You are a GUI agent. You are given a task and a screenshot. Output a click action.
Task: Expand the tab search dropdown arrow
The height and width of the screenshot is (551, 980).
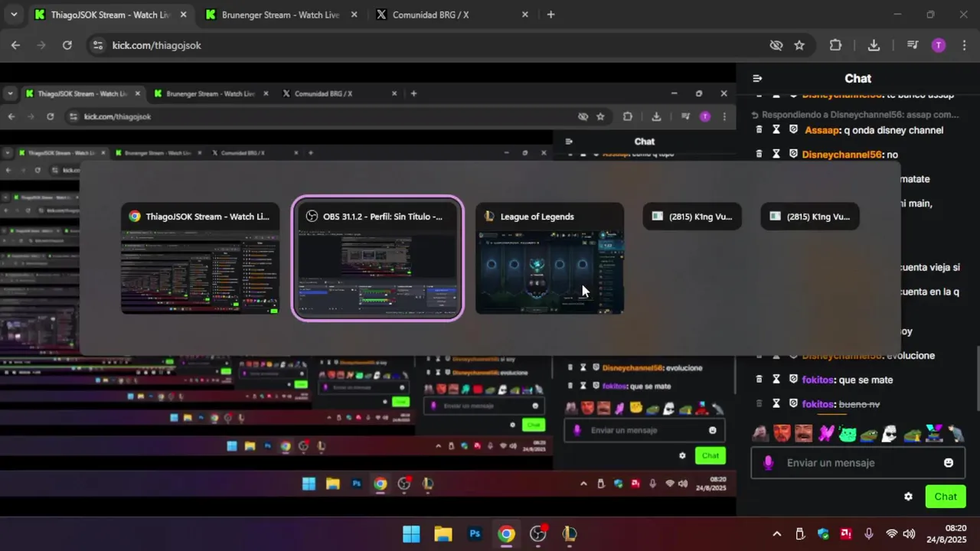coord(12,15)
